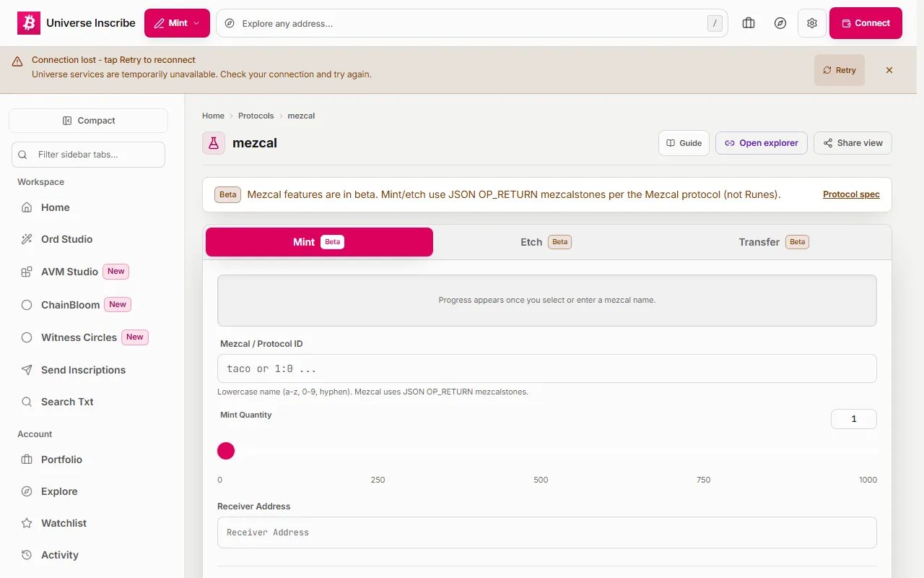Click the Workspace section heading

[40, 182]
